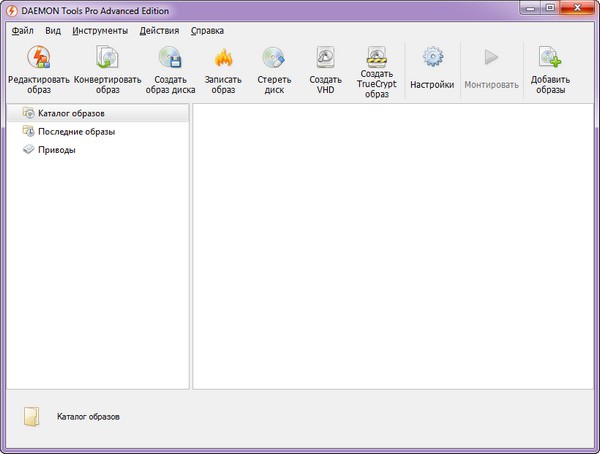Open the Создать VHD tool
The width and height of the screenshot is (600, 454).
(325, 59)
